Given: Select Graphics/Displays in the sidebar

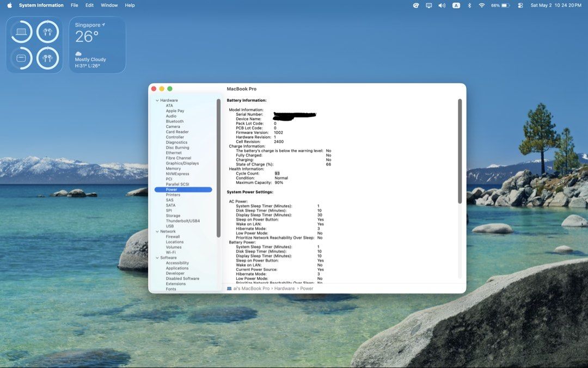Looking at the screenshot, I should pyautogui.click(x=182, y=163).
